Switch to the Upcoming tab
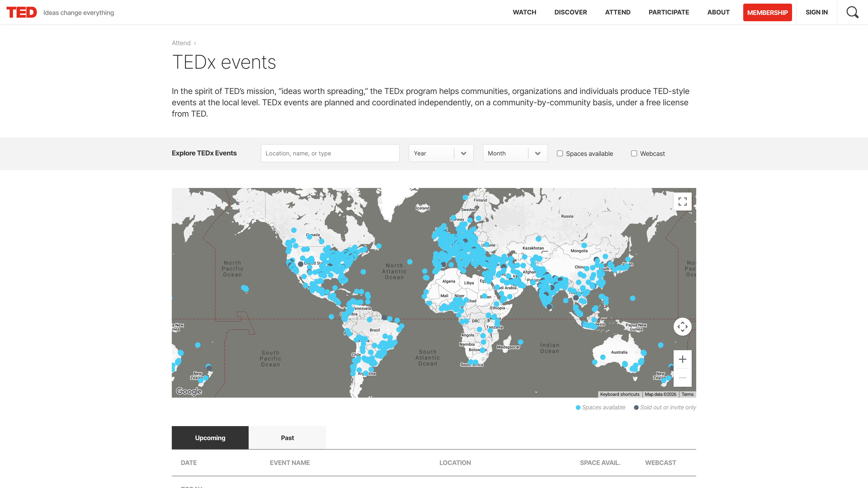 tap(210, 437)
